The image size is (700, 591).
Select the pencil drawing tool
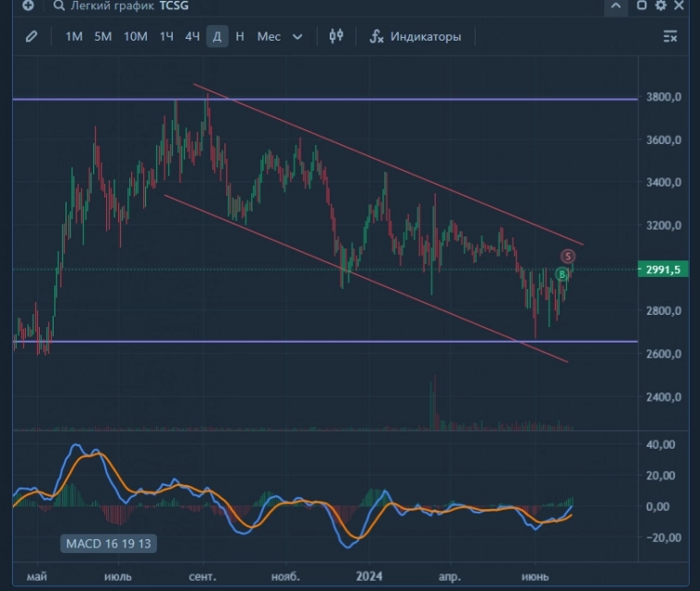click(31, 37)
